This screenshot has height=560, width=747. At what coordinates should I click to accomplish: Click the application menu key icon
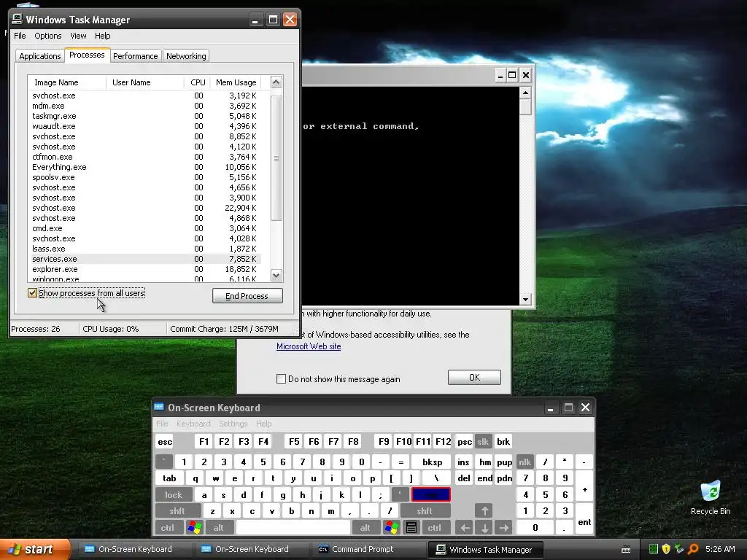click(411, 528)
